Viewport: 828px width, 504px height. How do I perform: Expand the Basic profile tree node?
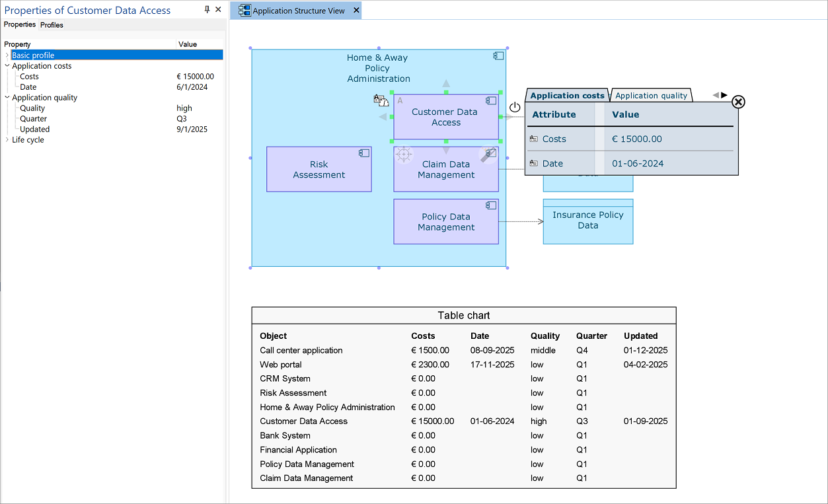(7, 55)
